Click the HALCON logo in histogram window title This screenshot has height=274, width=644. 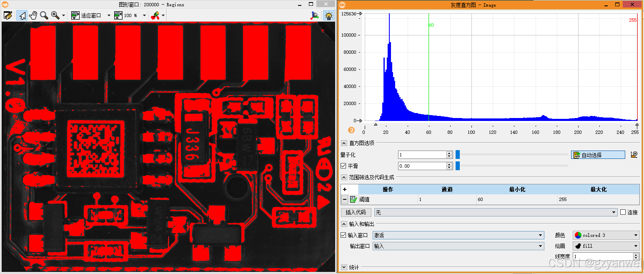[x=342, y=5]
